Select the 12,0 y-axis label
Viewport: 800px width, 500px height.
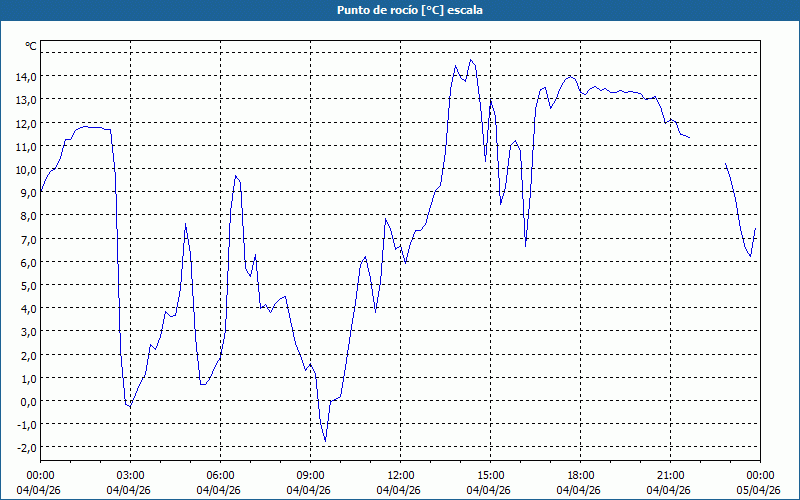(25, 123)
